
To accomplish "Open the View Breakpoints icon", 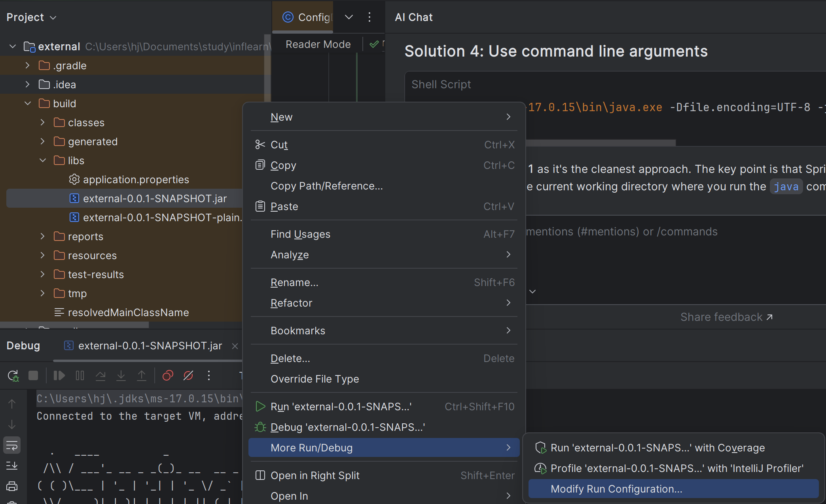I will [x=168, y=375].
